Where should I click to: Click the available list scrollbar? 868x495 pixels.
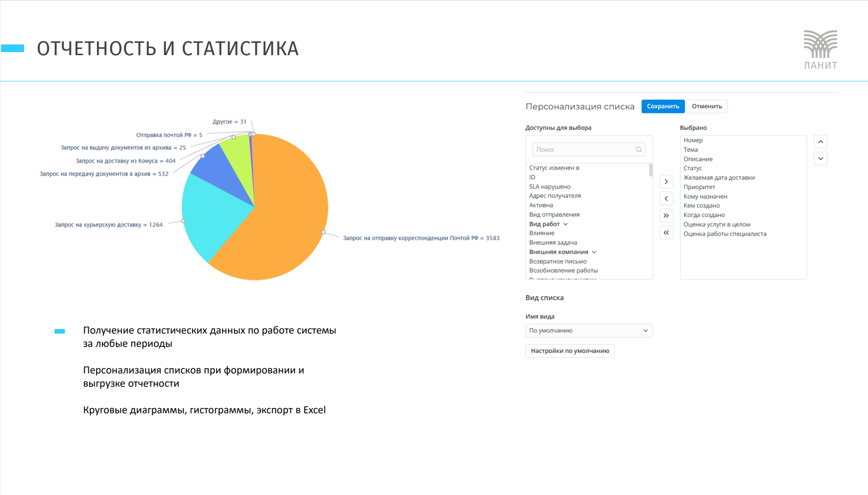coord(650,170)
